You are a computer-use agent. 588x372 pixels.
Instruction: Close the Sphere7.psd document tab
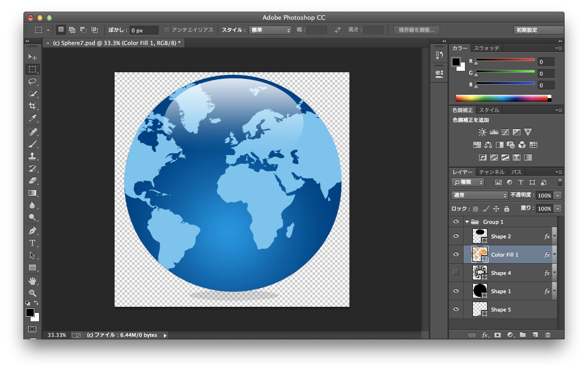47,43
